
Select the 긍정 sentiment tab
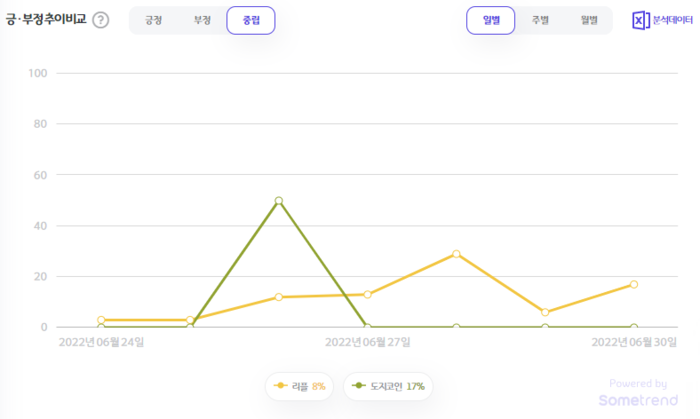(x=153, y=20)
